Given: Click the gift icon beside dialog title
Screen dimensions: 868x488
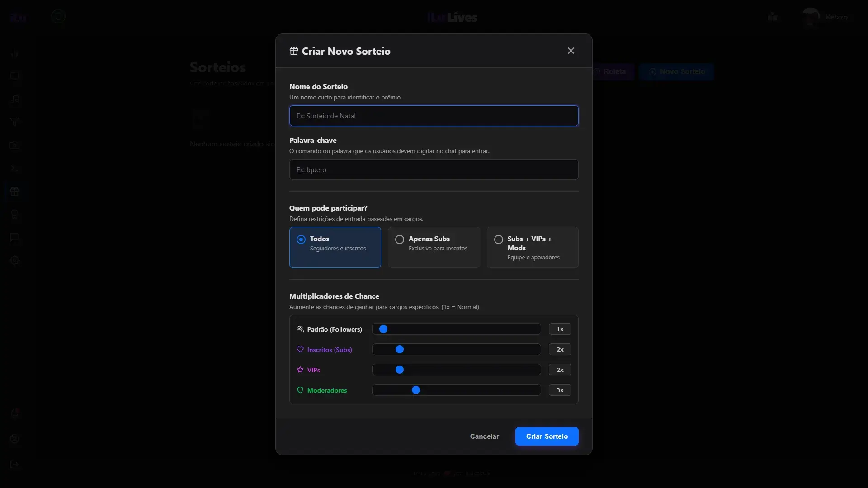Looking at the screenshot, I should (x=294, y=51).
